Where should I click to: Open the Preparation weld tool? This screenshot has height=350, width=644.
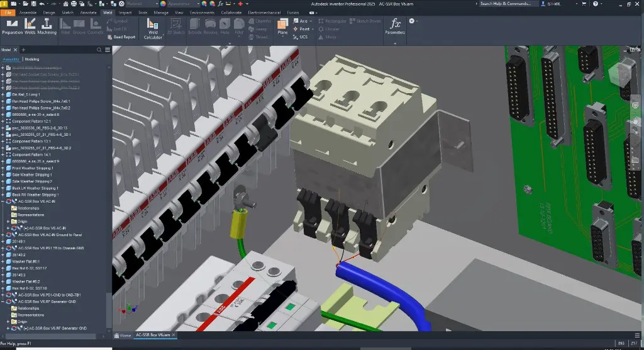tap(13, 27)
